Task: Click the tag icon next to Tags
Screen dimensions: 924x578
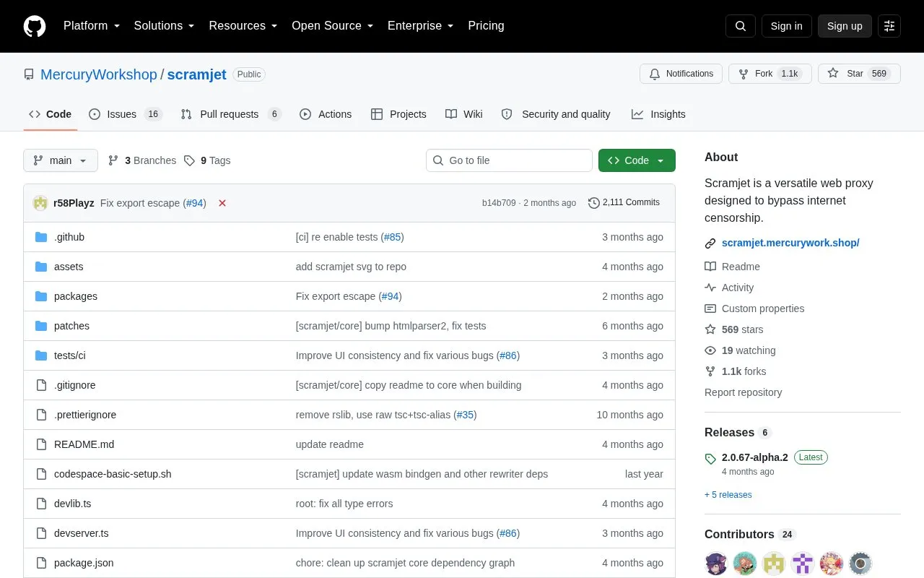Action: pyautogui.click(x=189, y=160)
